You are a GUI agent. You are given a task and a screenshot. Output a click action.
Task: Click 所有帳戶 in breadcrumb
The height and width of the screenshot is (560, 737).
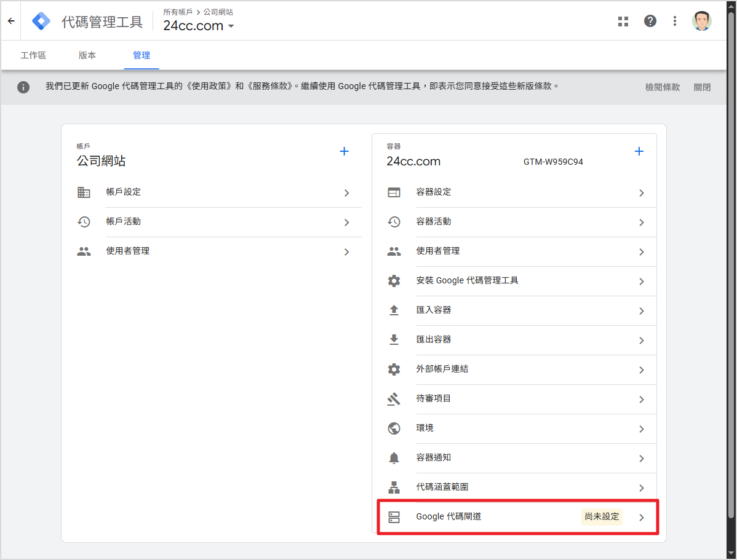pos(178,12)
